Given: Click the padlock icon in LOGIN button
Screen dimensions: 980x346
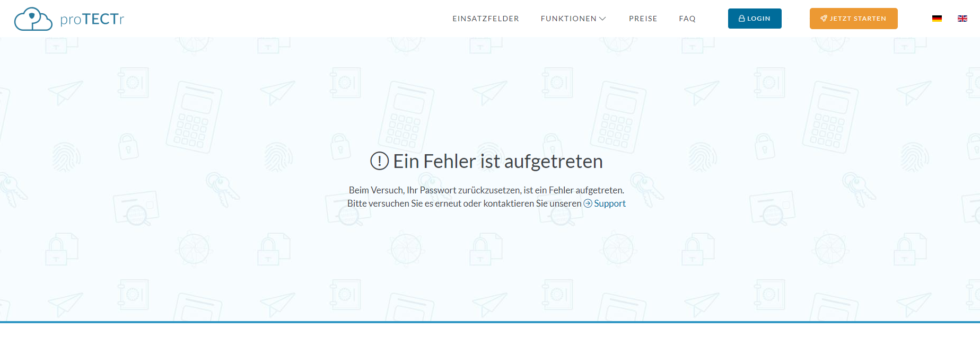Looking at the screenshot, I should click(x=741, y=19).
